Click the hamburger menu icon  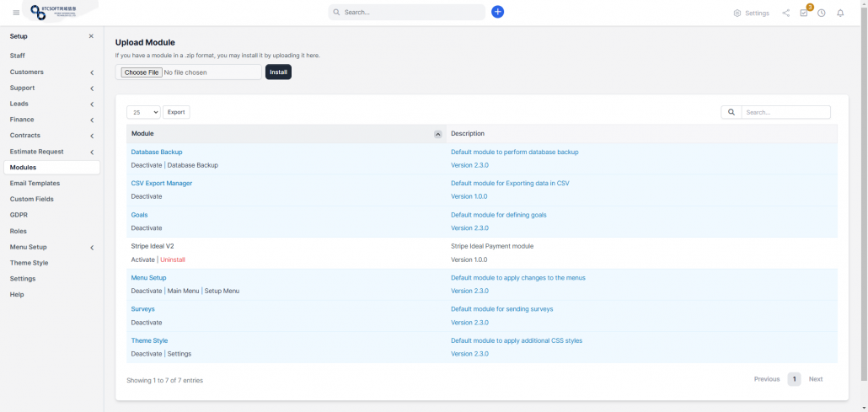click(16, 13)
